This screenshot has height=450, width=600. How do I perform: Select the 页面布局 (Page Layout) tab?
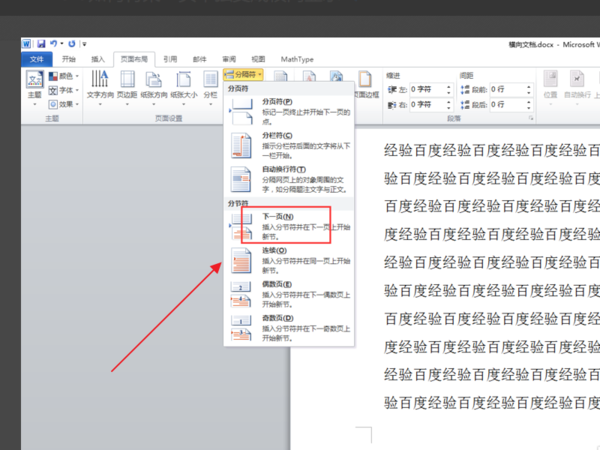click(134, 59)
